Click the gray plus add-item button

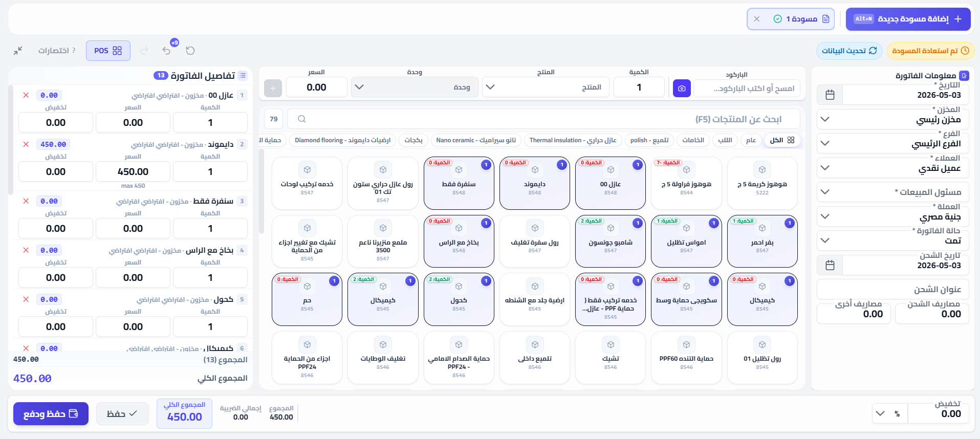[x=273, y=88]
